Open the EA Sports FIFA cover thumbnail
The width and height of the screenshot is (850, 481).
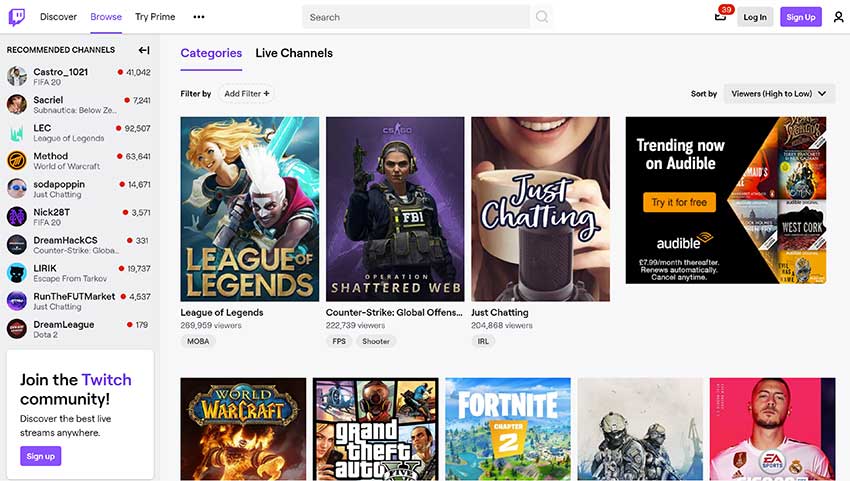coord(772,429)
